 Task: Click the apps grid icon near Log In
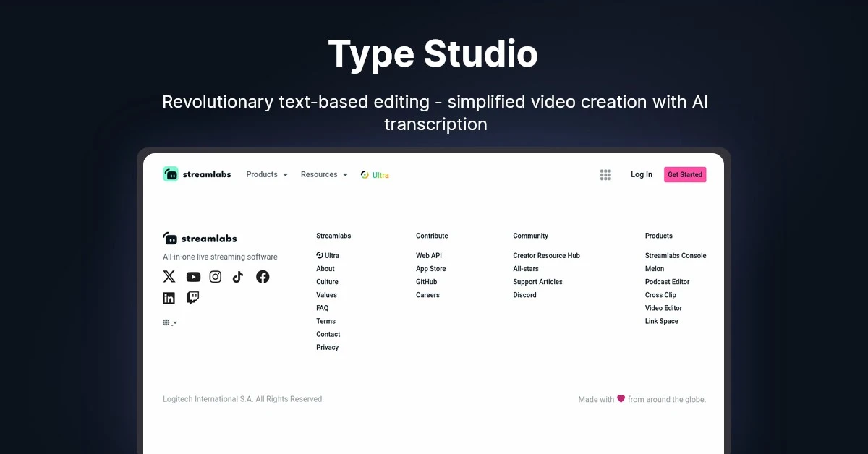pos(605,174)
